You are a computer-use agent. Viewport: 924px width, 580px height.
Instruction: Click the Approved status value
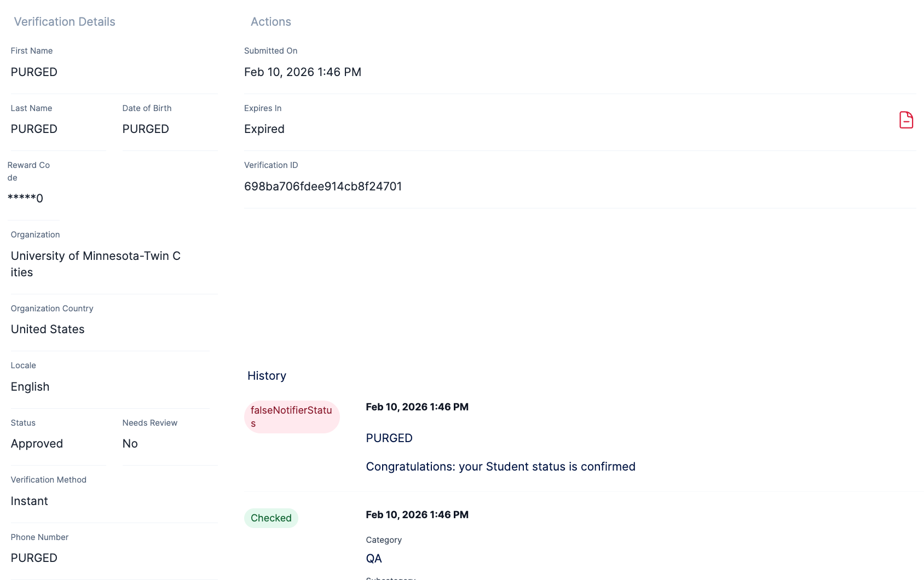pos(37,443)
